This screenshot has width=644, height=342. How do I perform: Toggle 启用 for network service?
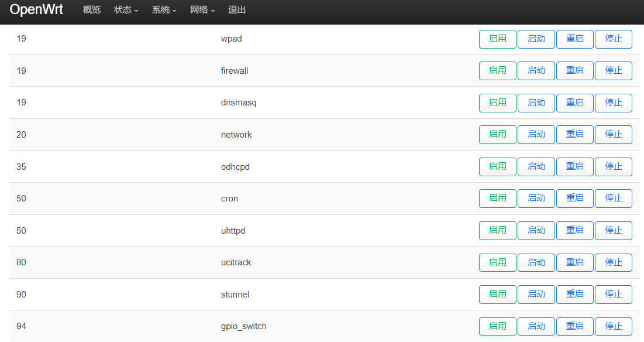tap(497, 135)
